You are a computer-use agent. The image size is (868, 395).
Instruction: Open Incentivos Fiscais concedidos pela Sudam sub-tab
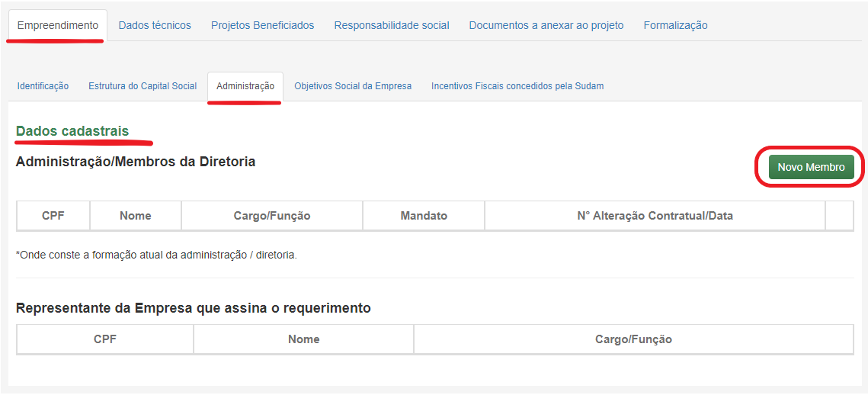[x=517, y=86]
